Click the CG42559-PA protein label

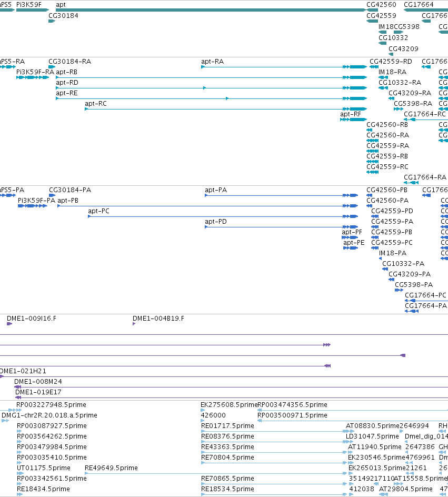[392, 221]
